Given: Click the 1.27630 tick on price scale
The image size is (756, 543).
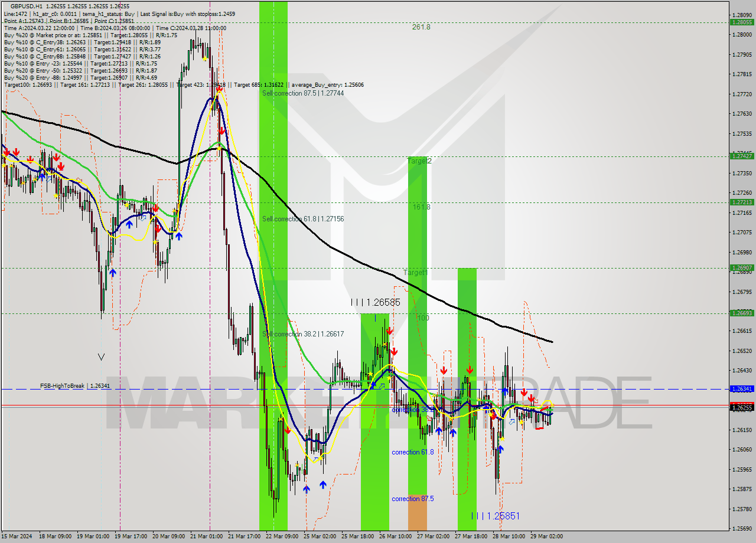Looking at the screenshot, I should 742,114.
